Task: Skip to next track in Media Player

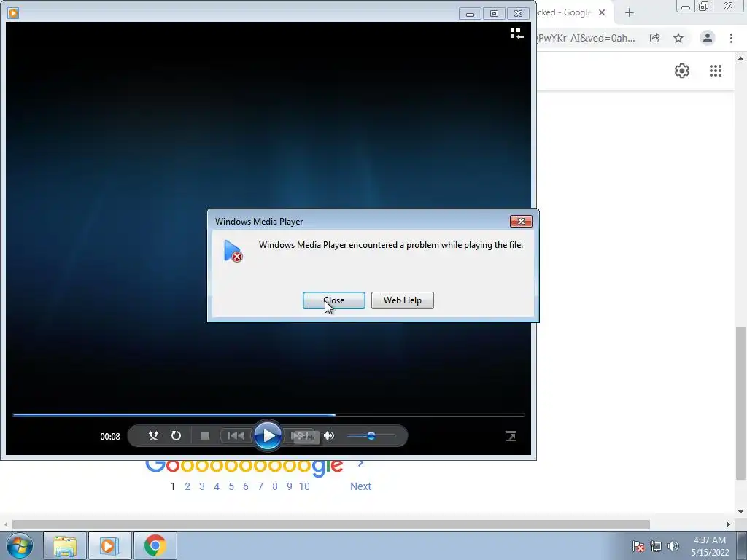Action: (x=300, y=436)
